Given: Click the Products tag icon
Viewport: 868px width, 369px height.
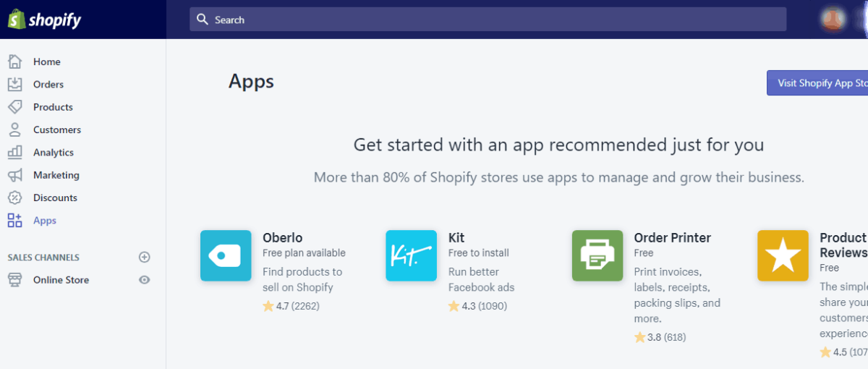Looking at the screenshot, I should point(14,107).
